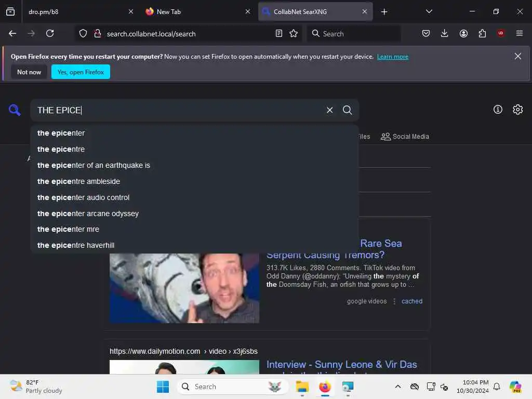Focus the Firefox toolbar Search box

tap(354, 34)
